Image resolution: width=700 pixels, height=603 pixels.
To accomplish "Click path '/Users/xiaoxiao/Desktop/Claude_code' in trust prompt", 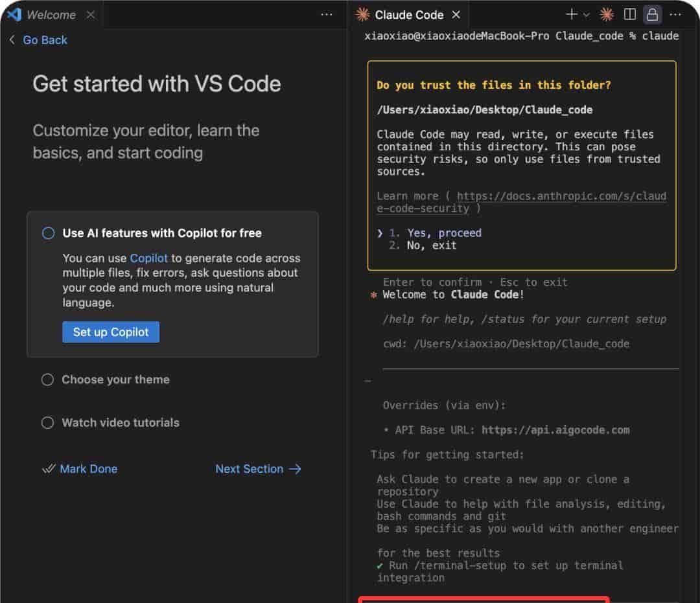I will click(x=485, y=109).
